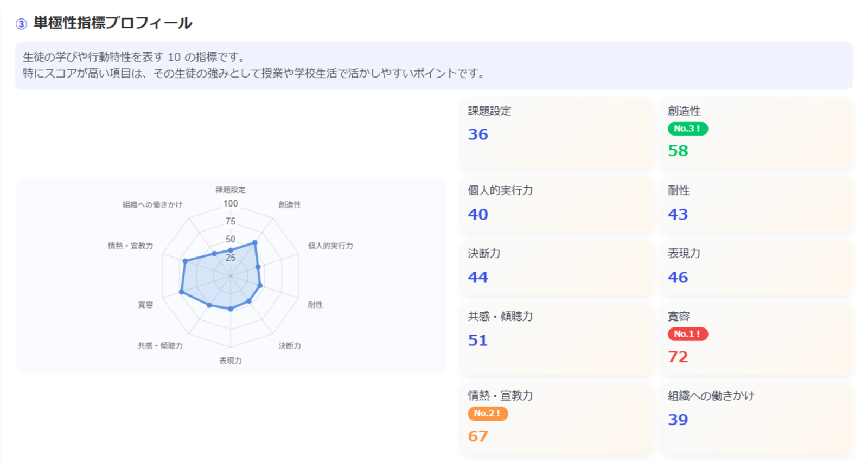Select the green No.3 ! badge

point(687,129)
